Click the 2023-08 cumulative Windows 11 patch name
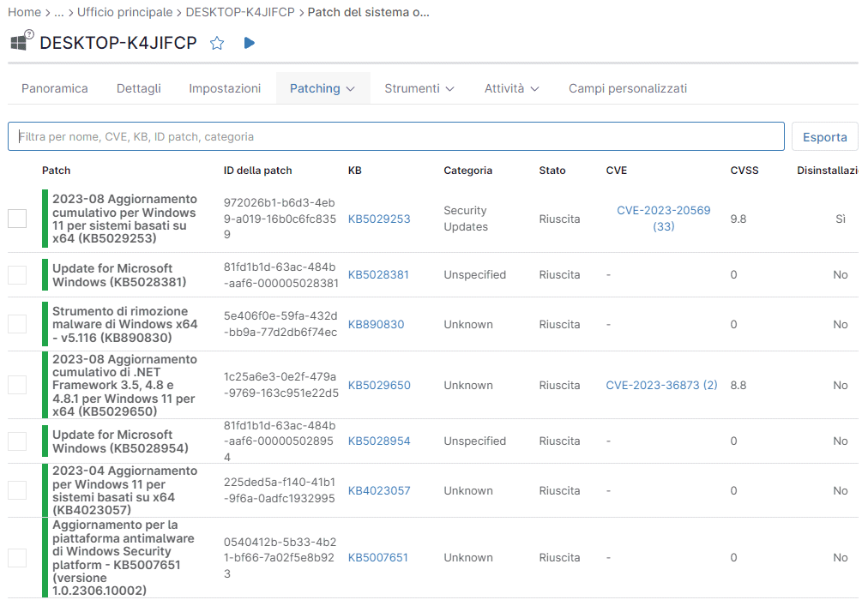 click(x=124, y=219)
